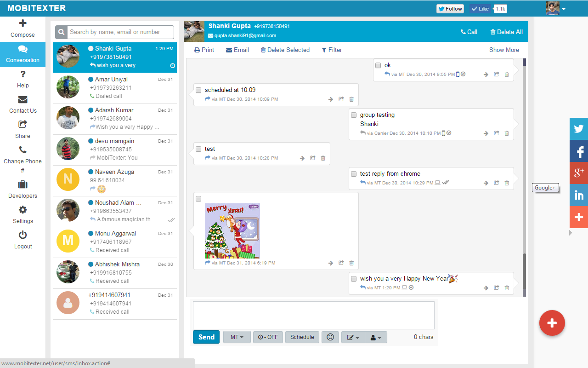Click Show More messages
The image size is (588, 368).
pos(504,50)
